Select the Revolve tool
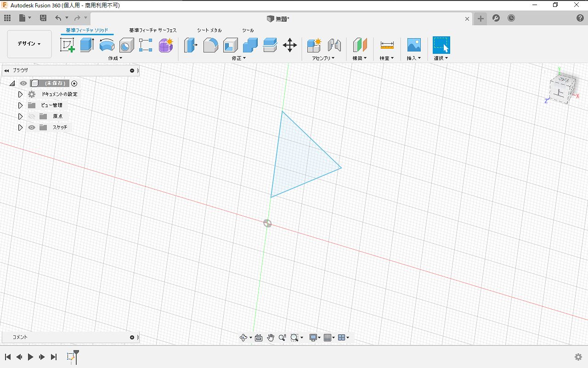 point(107,45)
